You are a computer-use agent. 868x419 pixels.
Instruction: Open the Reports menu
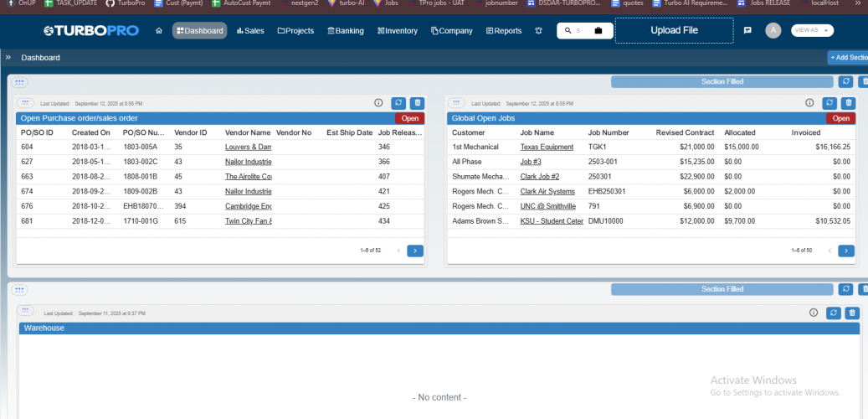tap(504, 30)
